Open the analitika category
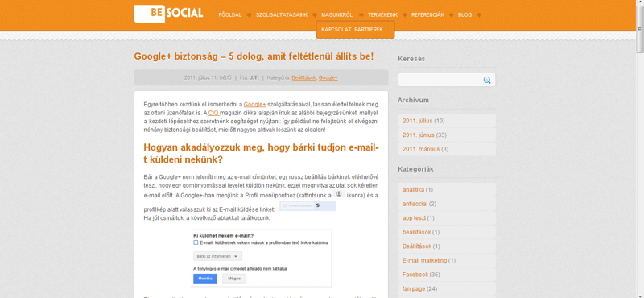 (x=413, y=189)
